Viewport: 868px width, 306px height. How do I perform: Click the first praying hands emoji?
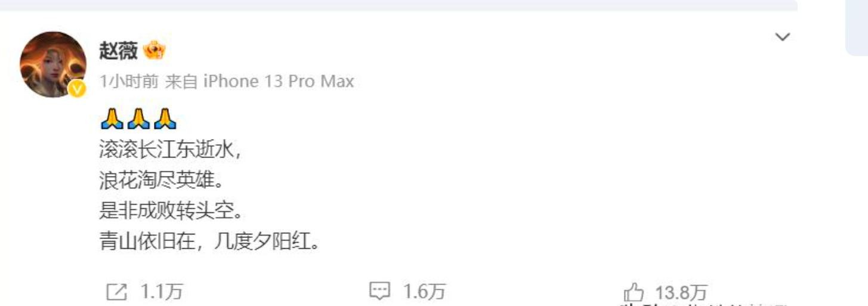point(112,120)
